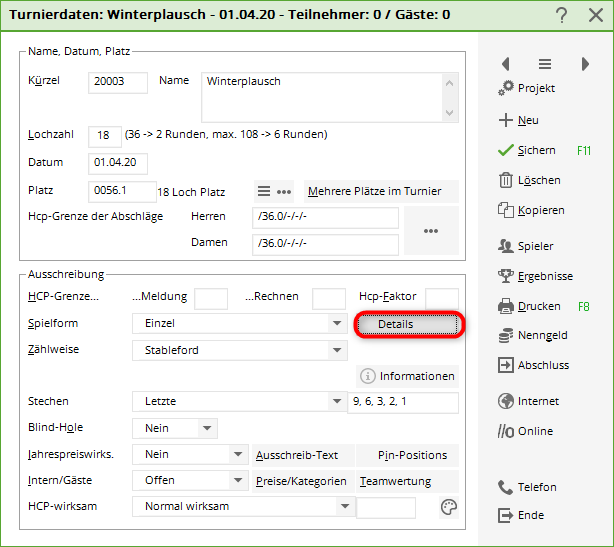This screenshot has height=547, width=614.
Task: Open the Stechen Letzte dropdown
Action: (x=336, y=402)
